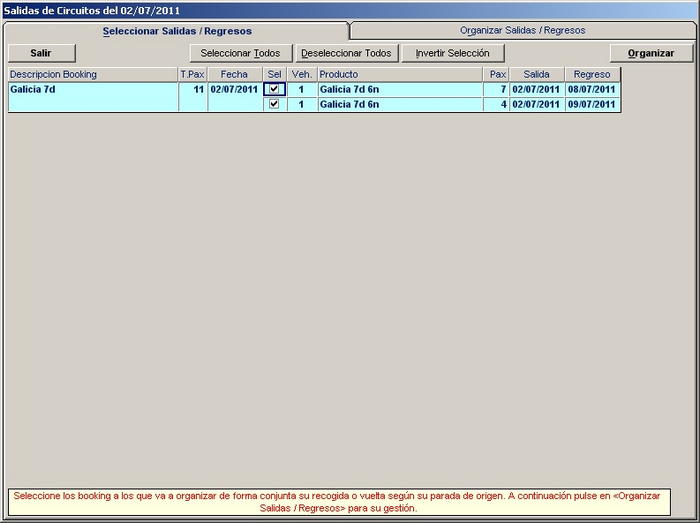700x523 pixels.
Task: Select the Galicia 7d booking description cell
Action: pyautogui.click(x=93, y=89)
